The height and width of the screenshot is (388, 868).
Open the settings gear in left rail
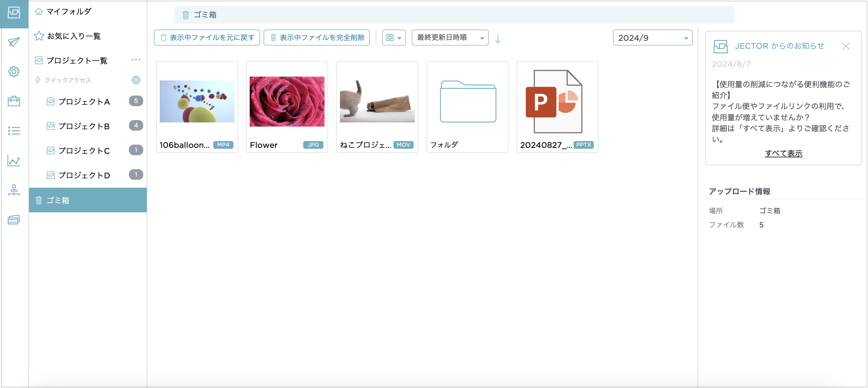[x=14, y=71]
